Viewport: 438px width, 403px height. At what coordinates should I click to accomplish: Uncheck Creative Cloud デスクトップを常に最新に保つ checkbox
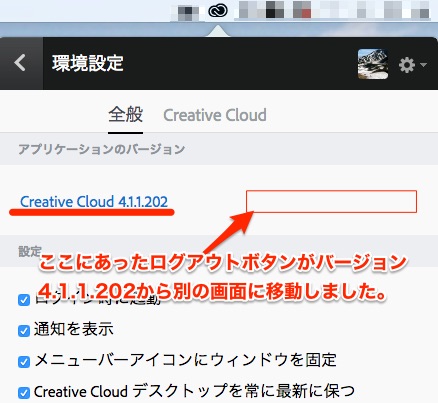coord(24,392)
